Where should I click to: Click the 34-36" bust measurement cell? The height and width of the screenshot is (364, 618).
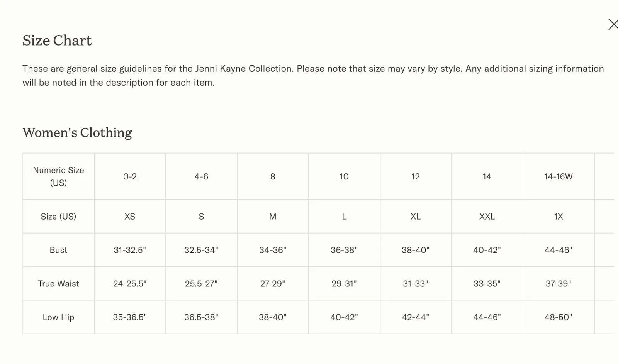click(x=273, y=250)
